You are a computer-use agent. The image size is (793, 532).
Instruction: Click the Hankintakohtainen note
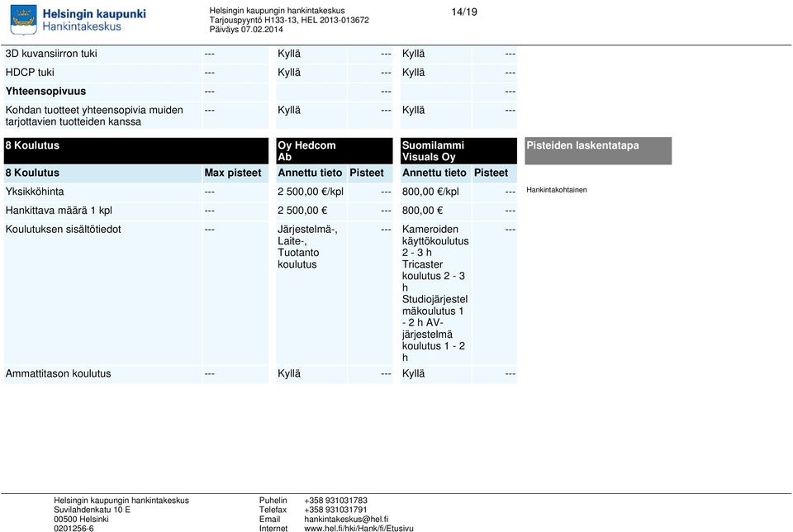pos(556,190)
